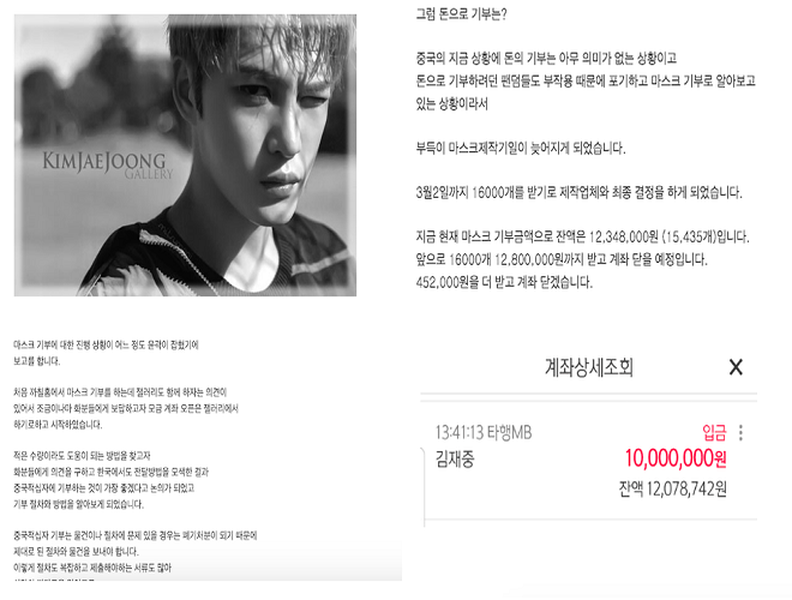The image size is (792, 600).
Task: Click the line 452,000원을 더 받고 계좌 닫겠습니다
Action: coord(504,282)
